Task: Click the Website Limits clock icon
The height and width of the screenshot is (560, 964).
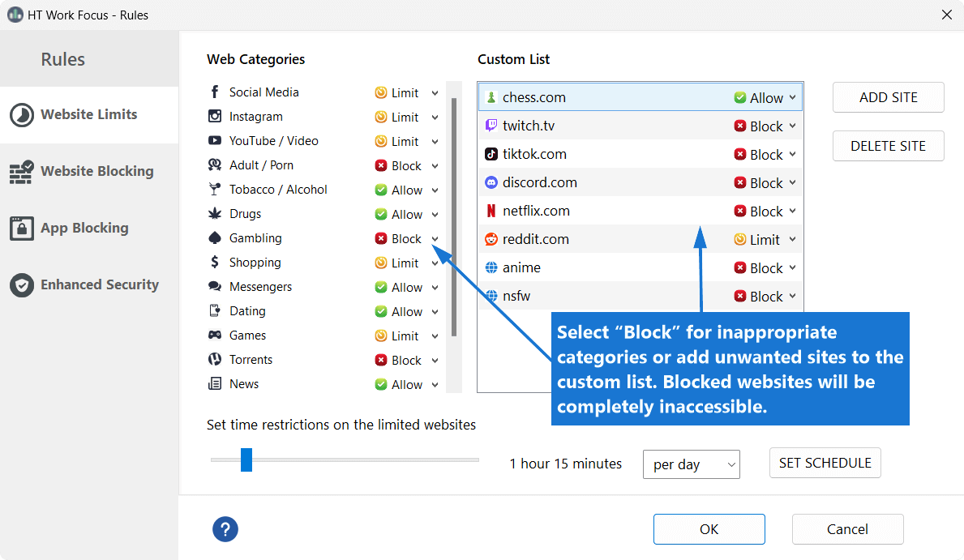Action: pos(22,115)
